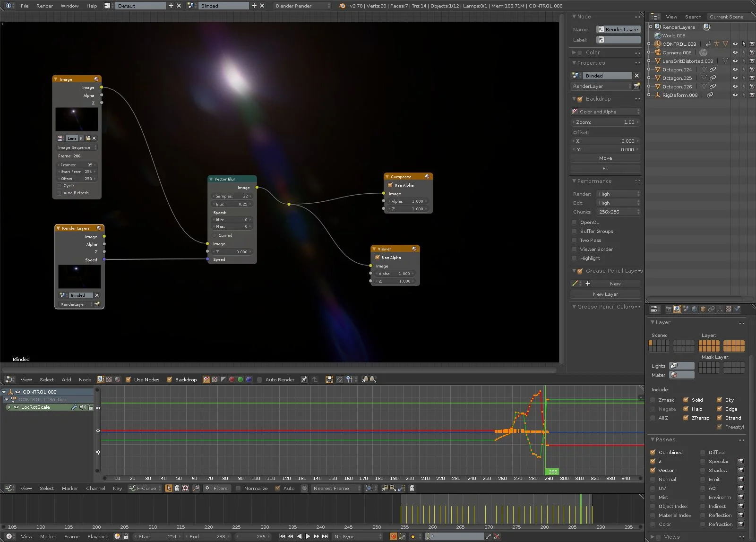756x542 pixels.
Task: Open the F-Curve mode dropdown
Action: [x=145, y=488]
